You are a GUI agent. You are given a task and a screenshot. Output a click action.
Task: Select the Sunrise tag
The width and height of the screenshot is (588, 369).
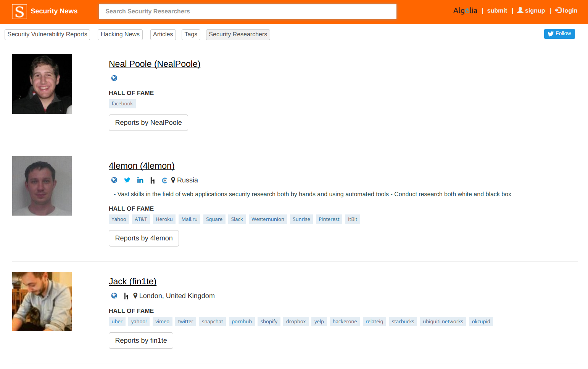point(301,219)
